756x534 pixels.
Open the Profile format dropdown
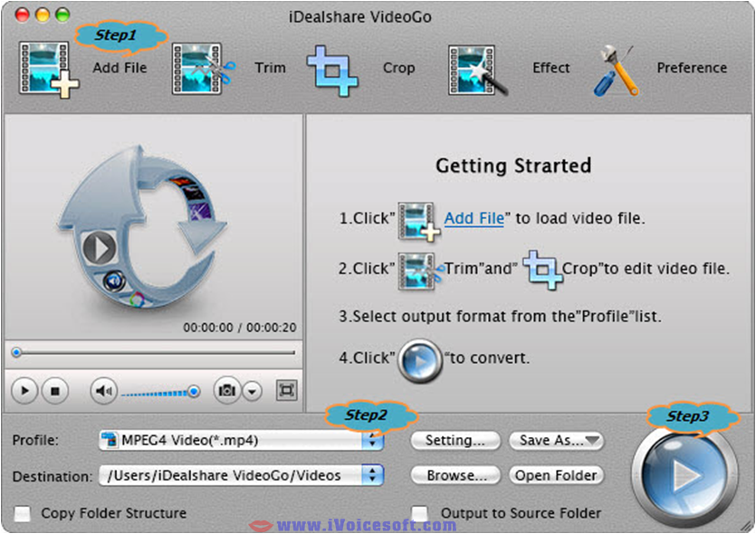241,440
